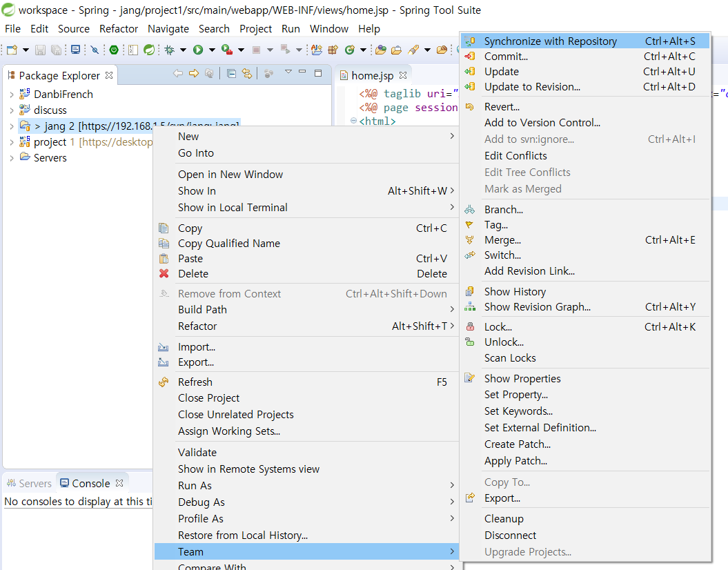
Task: Choose Merge... from Team submenu
Action: coord(585,240)
